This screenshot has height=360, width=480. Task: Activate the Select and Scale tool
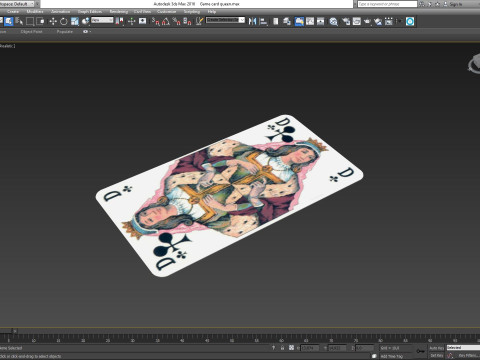(x=75, y=21)
